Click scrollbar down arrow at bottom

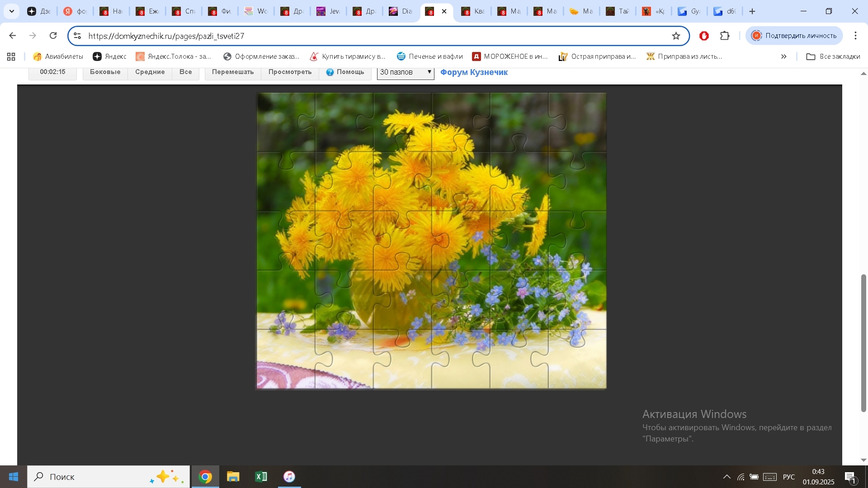[863, 460]
